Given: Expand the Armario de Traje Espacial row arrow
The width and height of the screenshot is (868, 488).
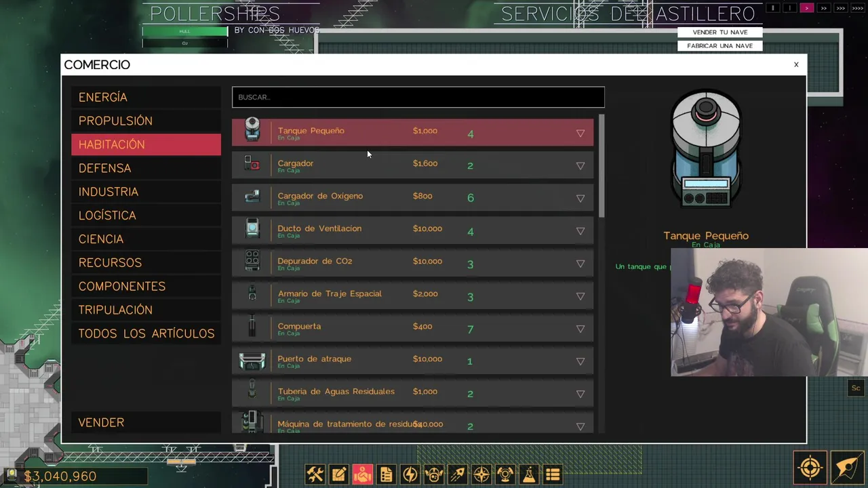Looking at the screenshot, I should [x=580, y=296].
